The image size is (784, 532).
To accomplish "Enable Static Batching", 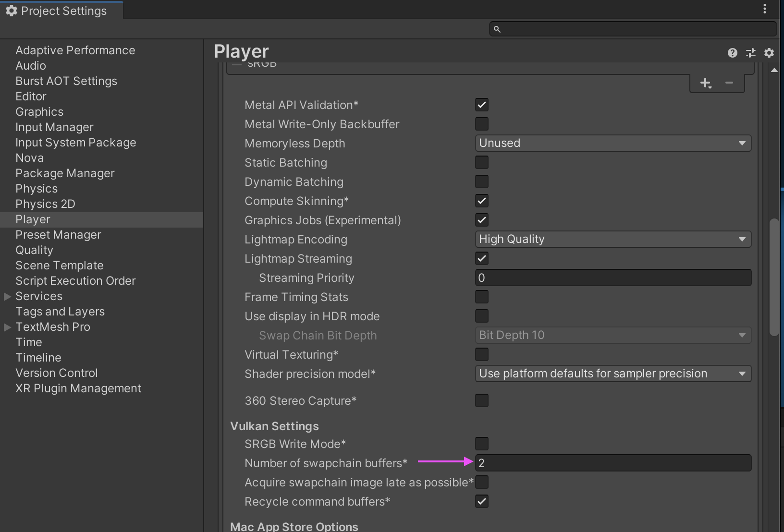I will pyautogui.click(x=481, y=162).
